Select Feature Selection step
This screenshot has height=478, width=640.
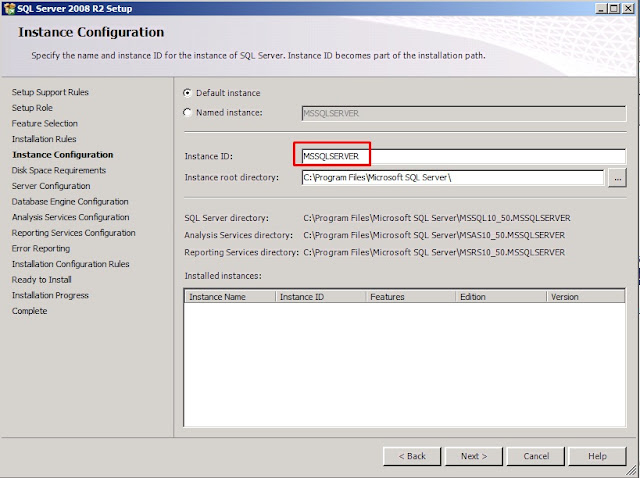coord(44,123)
